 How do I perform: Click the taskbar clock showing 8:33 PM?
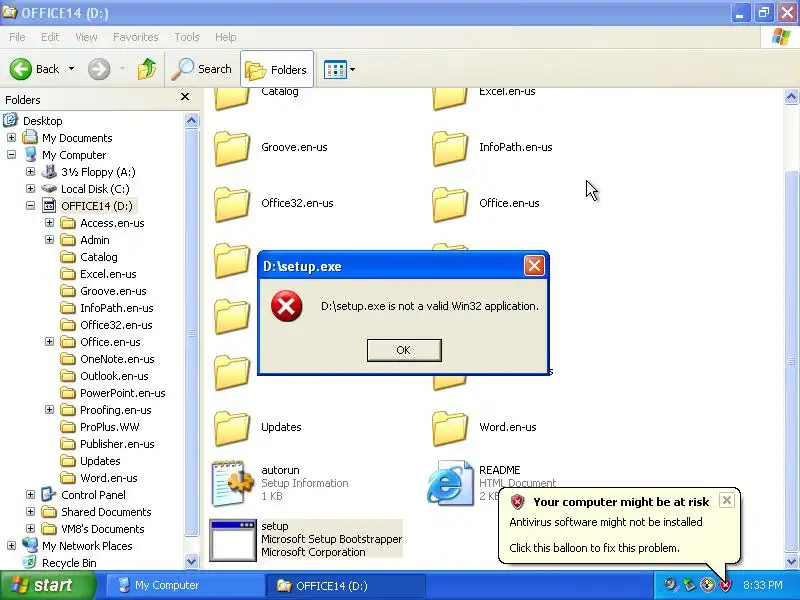pyautogui.click(x=762, y=585)
